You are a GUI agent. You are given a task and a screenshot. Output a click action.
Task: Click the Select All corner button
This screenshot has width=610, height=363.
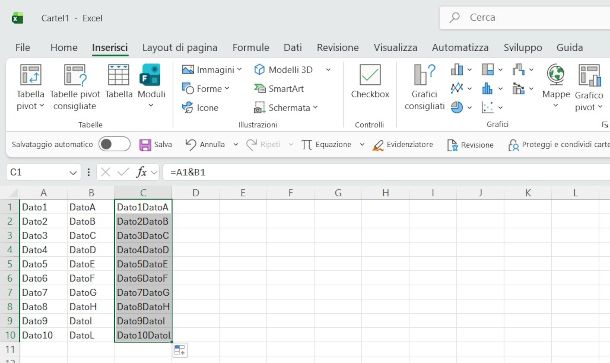[10, 193]
